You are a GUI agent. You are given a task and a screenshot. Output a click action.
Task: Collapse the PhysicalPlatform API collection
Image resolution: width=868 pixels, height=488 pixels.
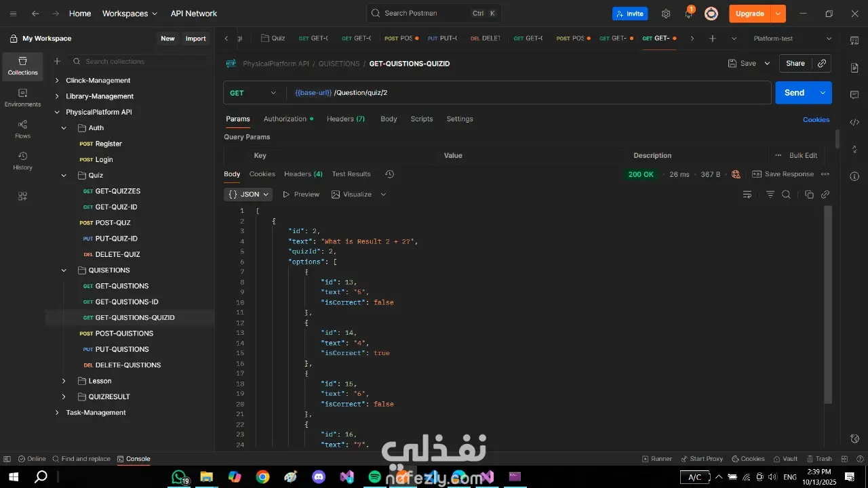pyautogui.click(x=57, y=112)
